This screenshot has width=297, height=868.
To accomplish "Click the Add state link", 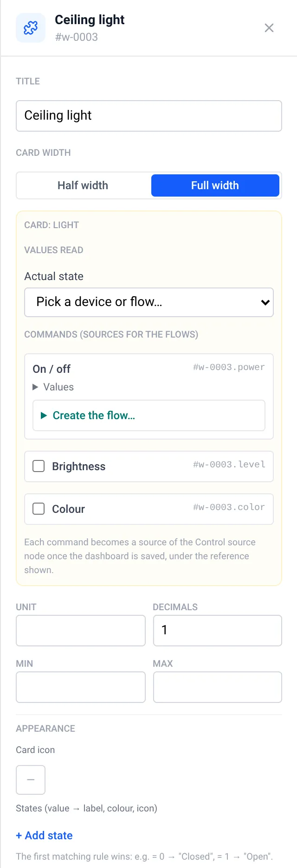I will pos(45,836).
